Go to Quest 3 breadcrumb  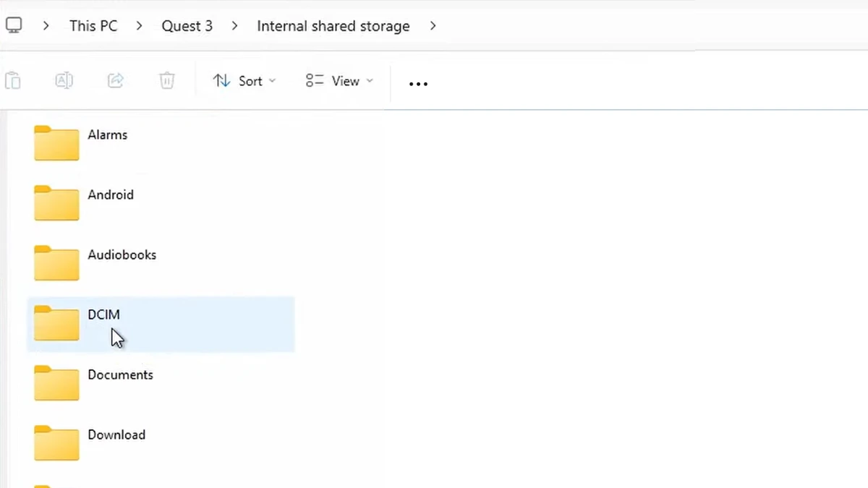187,26
